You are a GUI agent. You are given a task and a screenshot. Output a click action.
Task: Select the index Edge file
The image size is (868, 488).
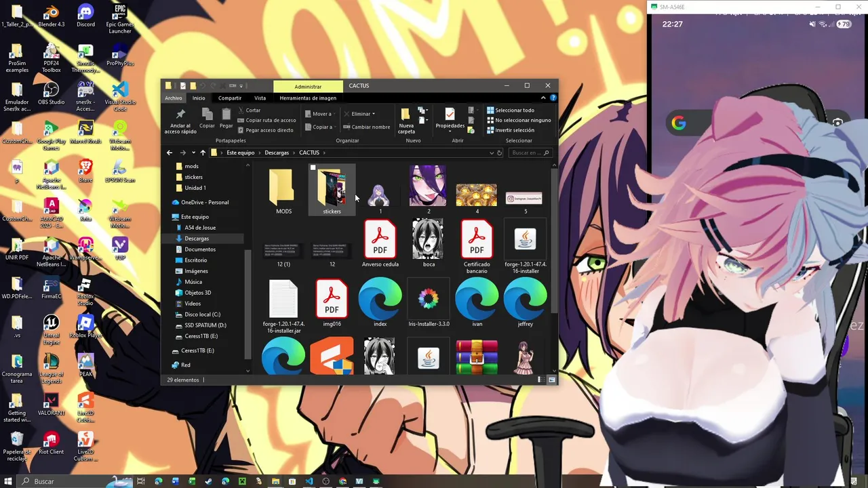click(380, 304)
